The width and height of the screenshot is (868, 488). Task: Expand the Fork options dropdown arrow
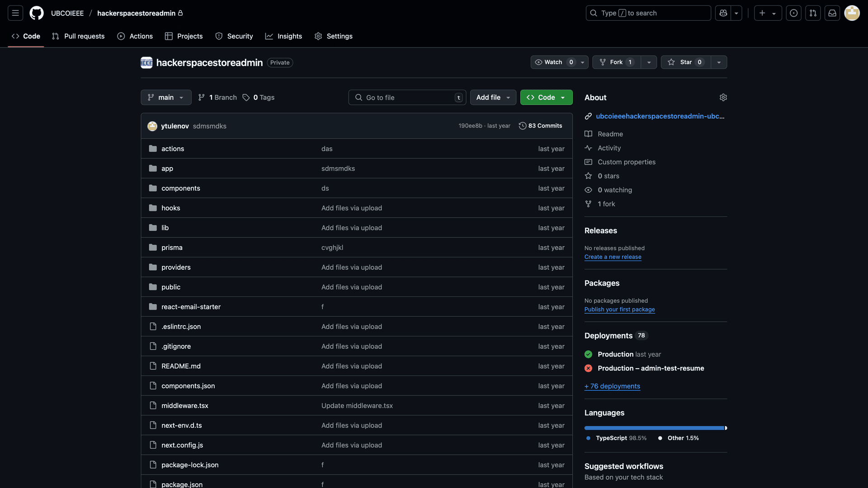coord(649,62)
